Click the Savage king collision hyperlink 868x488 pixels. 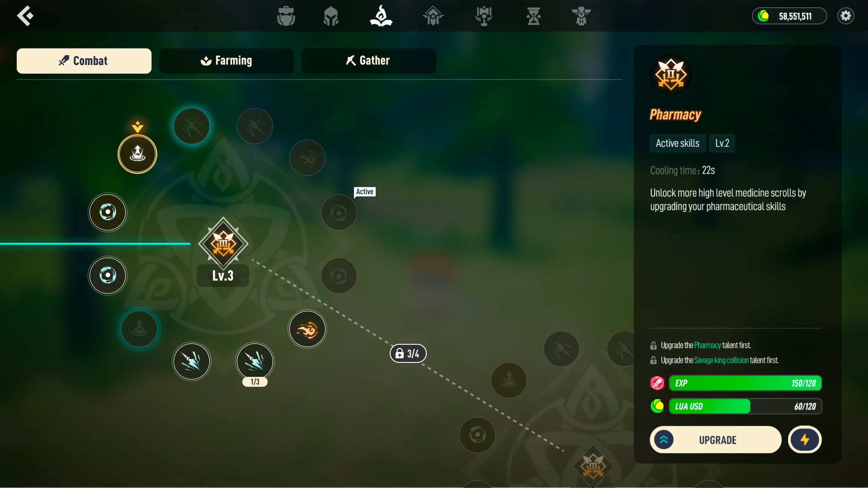click(x=721, y=360)
